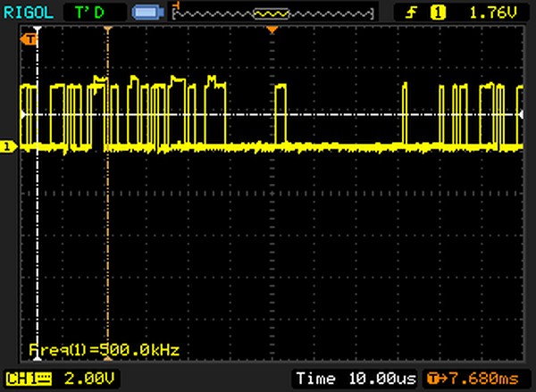The image size is (536, 392).
Task: Click the isolated pulse in waveform center
Action: [281, 114]
